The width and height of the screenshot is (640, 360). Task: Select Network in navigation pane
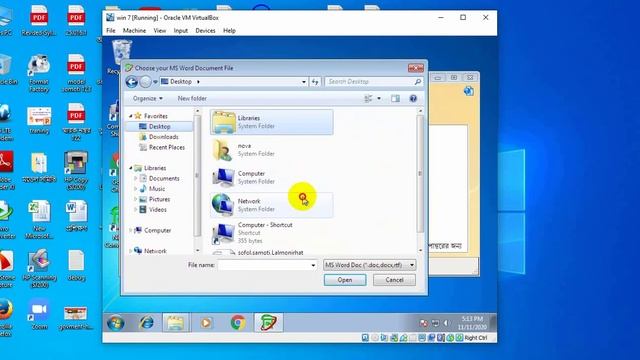click(x=155, y=251)
